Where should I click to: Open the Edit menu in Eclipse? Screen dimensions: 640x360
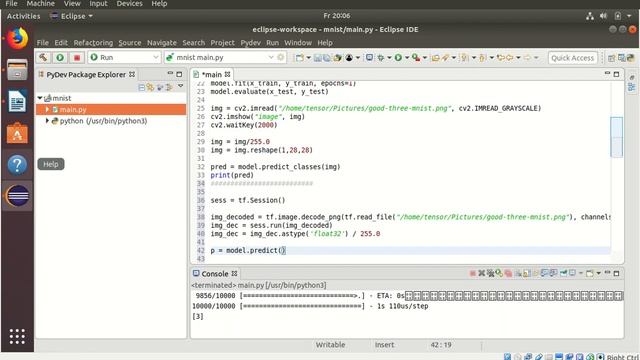click(x=61, y=43)
